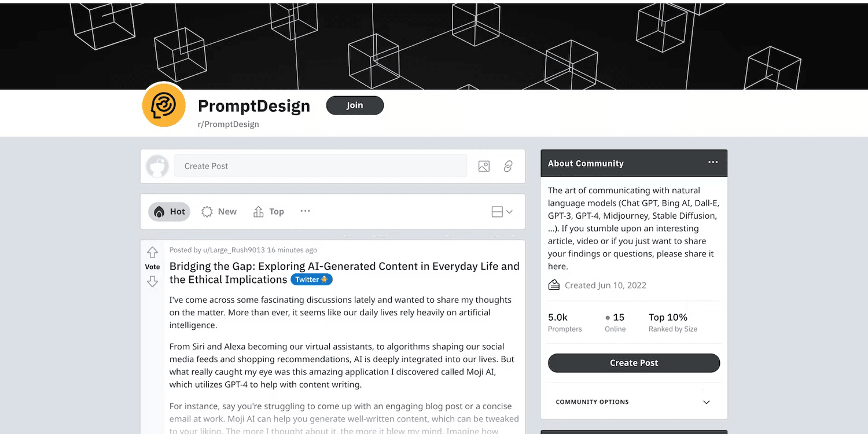Click the 15 Online indicator
868x434 pixels.
point(615,322)
